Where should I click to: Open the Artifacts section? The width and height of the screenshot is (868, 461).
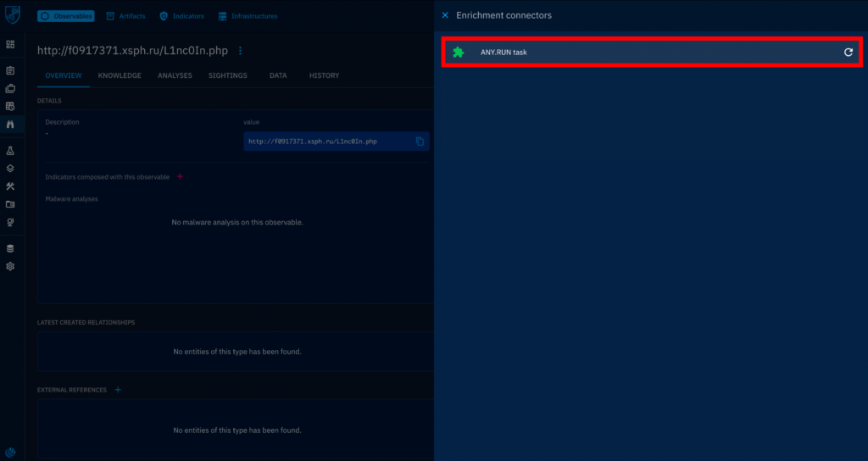[125, 16]
